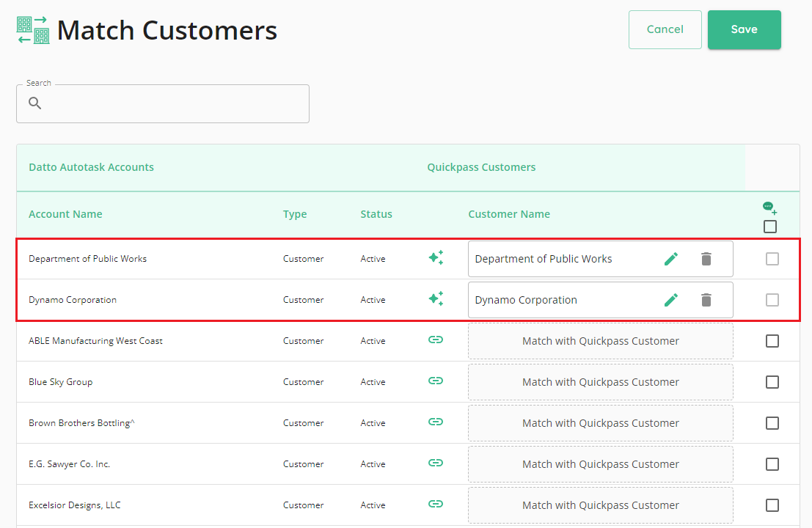Select the ABLE Manufacturing West Coast account name
812x528 pixels.
click(x=95, y=340)
